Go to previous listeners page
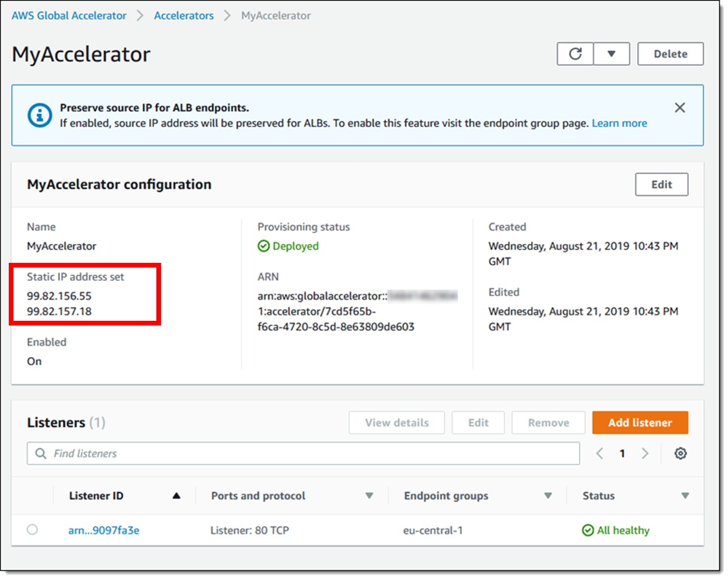Image resolution: width=728 pixels, height=579 pixels. click(600, 453)
